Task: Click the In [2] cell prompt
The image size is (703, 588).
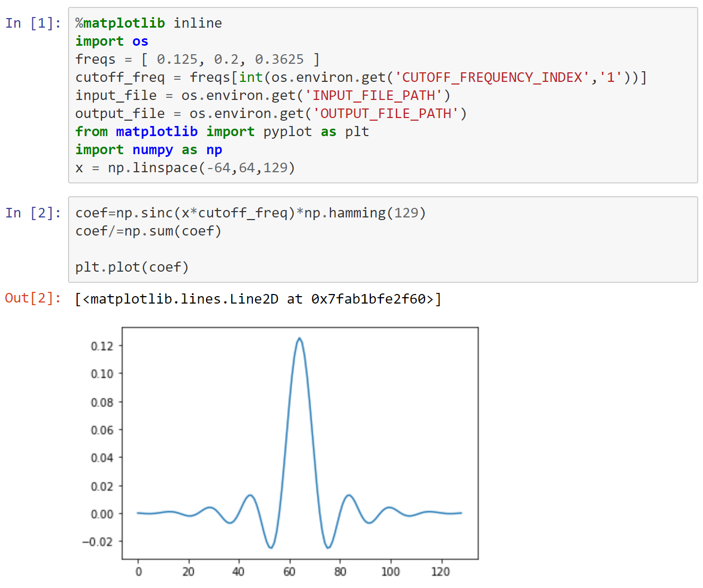Action: point(33,213)
